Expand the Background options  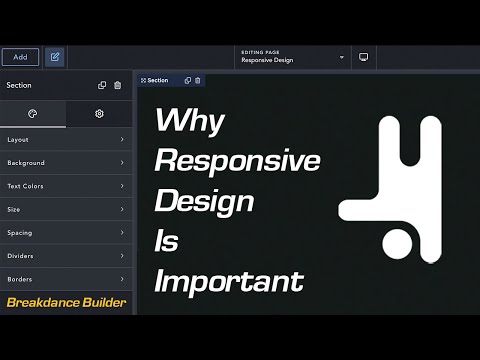click(x=66, y=163)
